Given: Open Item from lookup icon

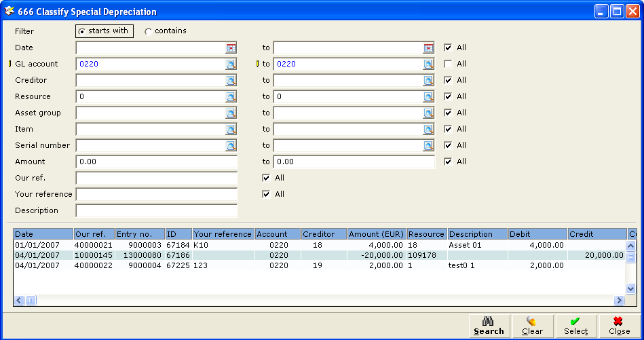Looking at the screenshot, I should (x=231, y=130).
